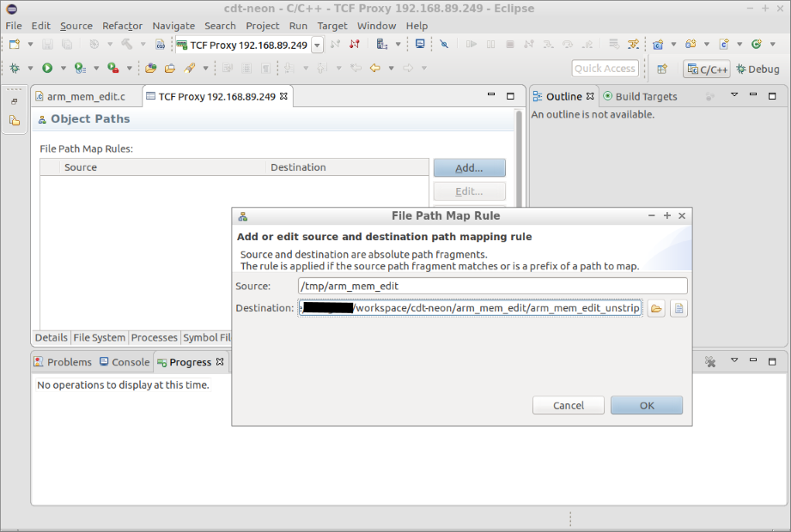Click the binary file icon in toolbar
The width and height of the screenshot is (791, 532).
coord(161,45)
